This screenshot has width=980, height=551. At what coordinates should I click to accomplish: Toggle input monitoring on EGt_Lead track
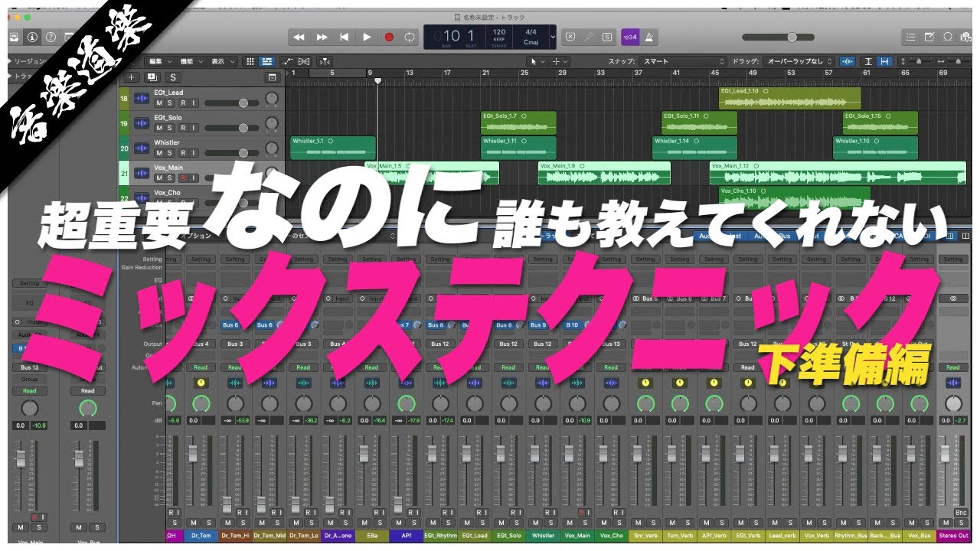pyautogui.click(x=194, y=103)
